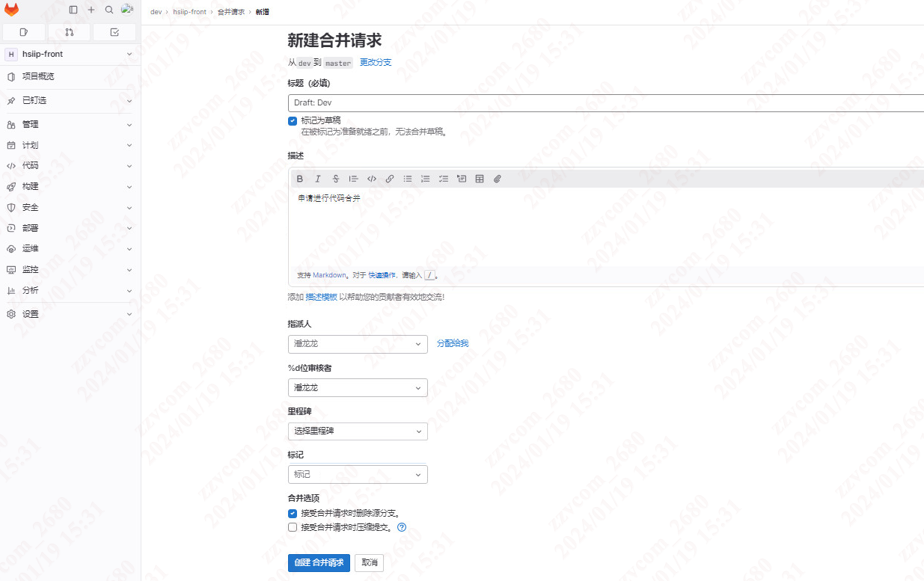
Task: Toggle the 标记为草稿 checkbox
Action: (x=293, y=120)
